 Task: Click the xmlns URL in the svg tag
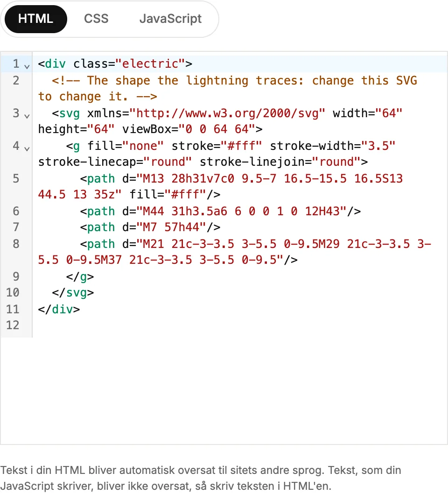coord(227,113)
